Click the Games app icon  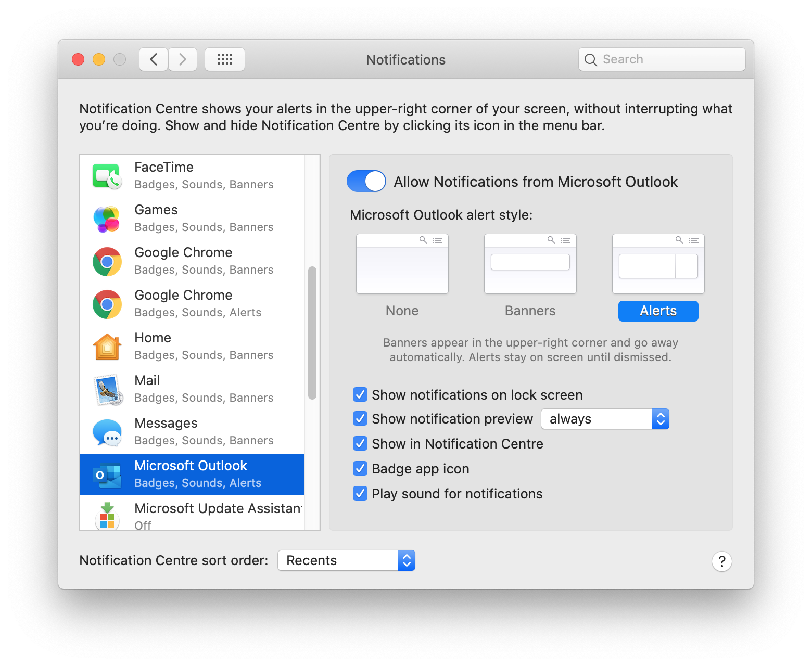tap(107, 219)
